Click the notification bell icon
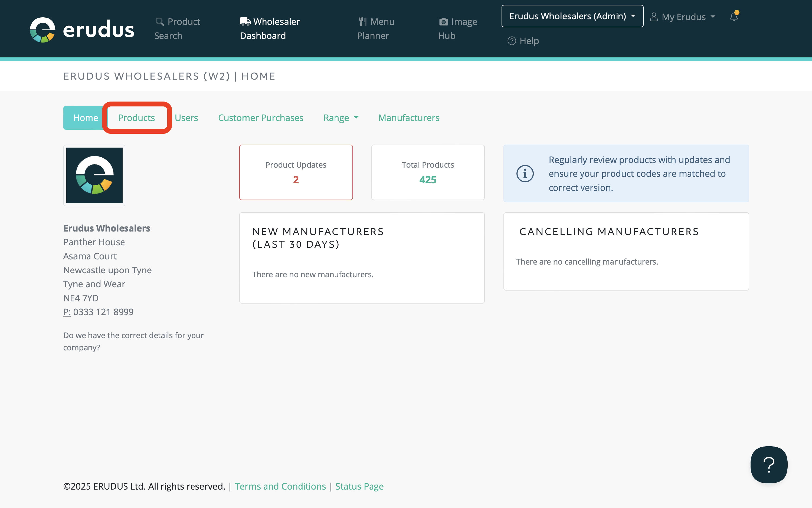Image resolution: width=812 pixels, height=508 pixels. [x=734, y=17]
